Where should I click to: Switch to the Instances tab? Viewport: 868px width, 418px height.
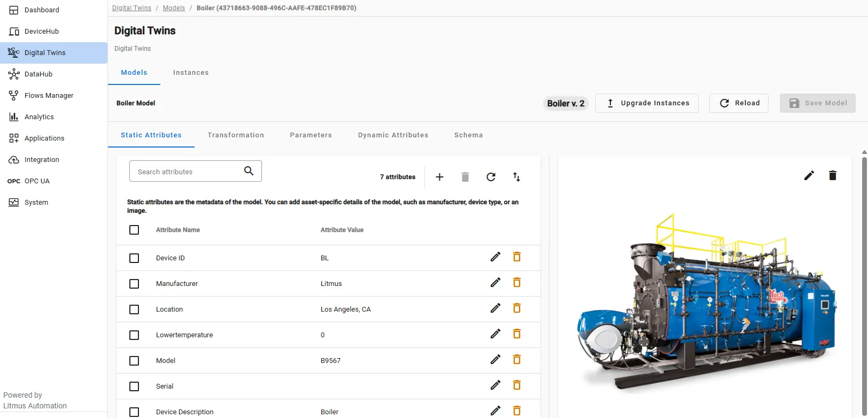[x=191, y=73]
